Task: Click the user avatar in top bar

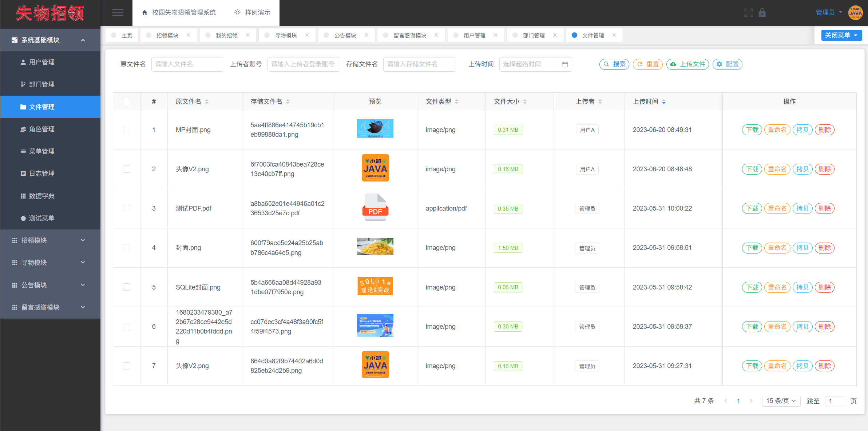Action: 855,13
